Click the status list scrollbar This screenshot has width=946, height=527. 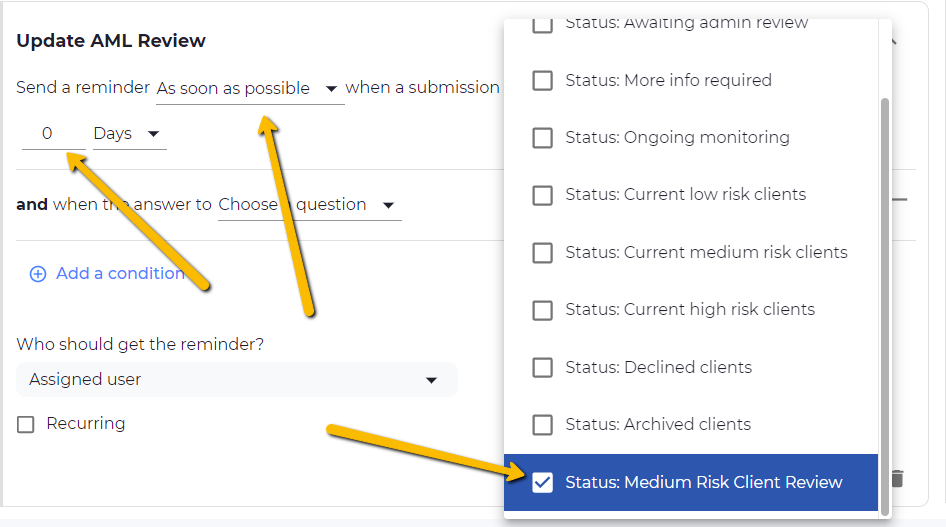884,300
